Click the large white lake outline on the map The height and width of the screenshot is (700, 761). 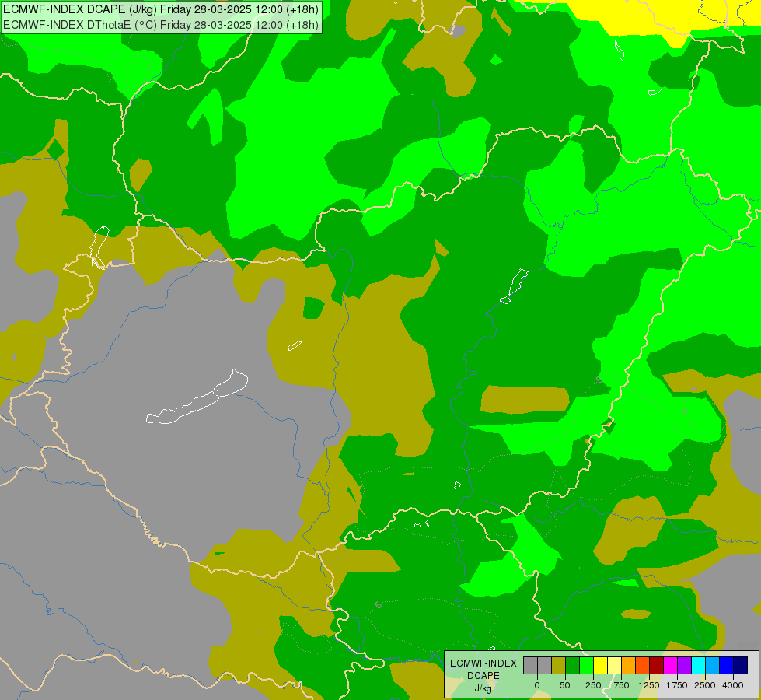click(197, 397)
